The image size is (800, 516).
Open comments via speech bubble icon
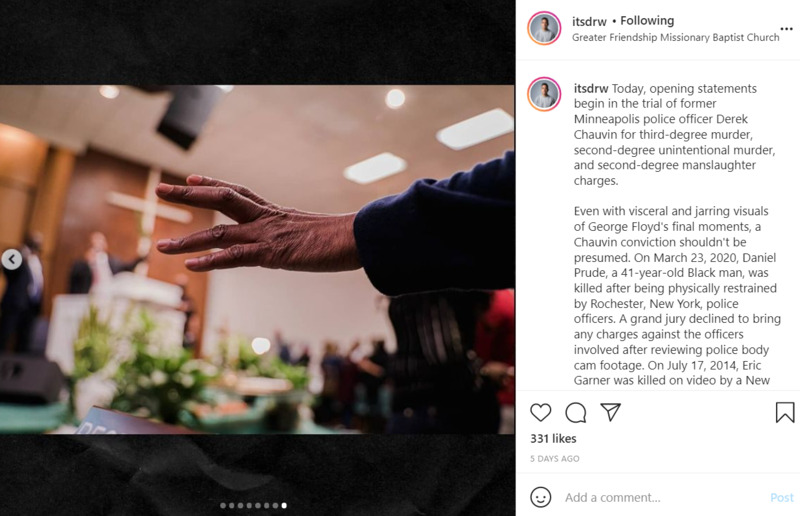click(576, 412)
